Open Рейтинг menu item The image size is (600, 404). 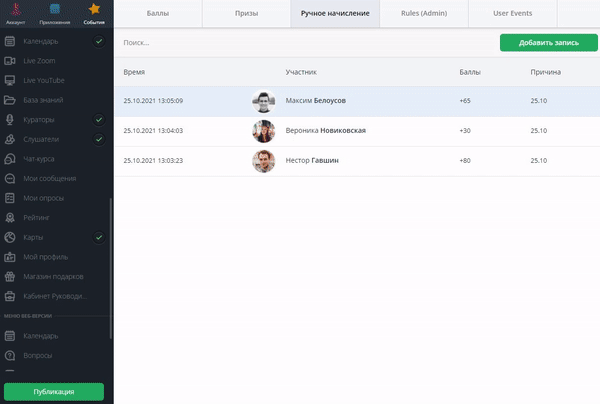pyautogui.click(x=36, y=218)
